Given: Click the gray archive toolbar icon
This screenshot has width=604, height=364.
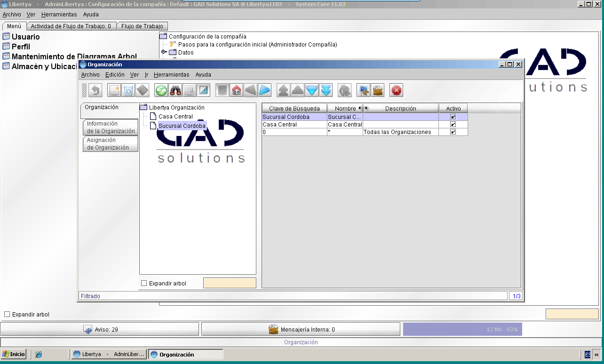Looking at the screenshot, I should (223, 90).
